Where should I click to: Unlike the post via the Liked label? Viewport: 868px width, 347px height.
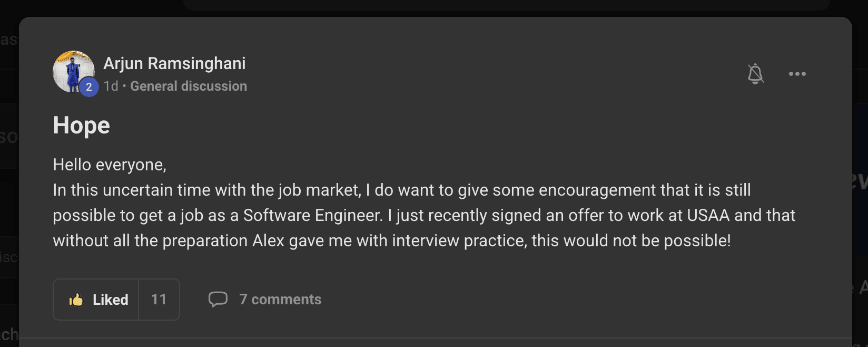point(111,300)
